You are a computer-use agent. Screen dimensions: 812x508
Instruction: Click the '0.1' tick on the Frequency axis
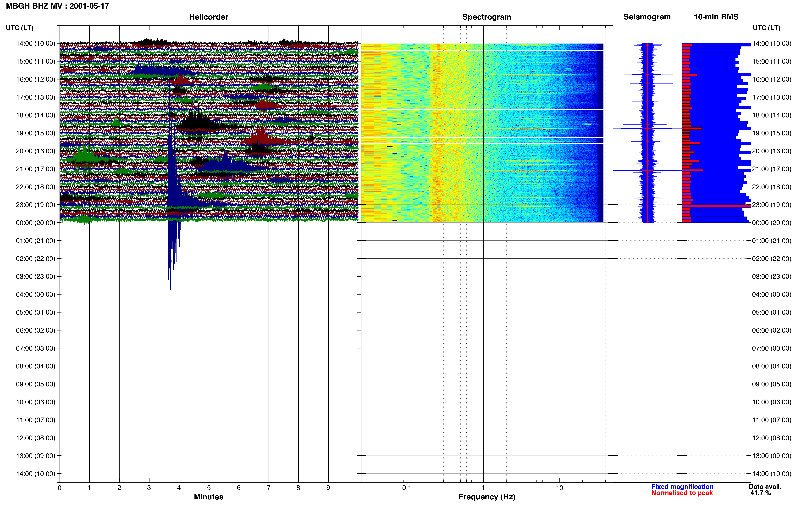click(x=407, y=488)
